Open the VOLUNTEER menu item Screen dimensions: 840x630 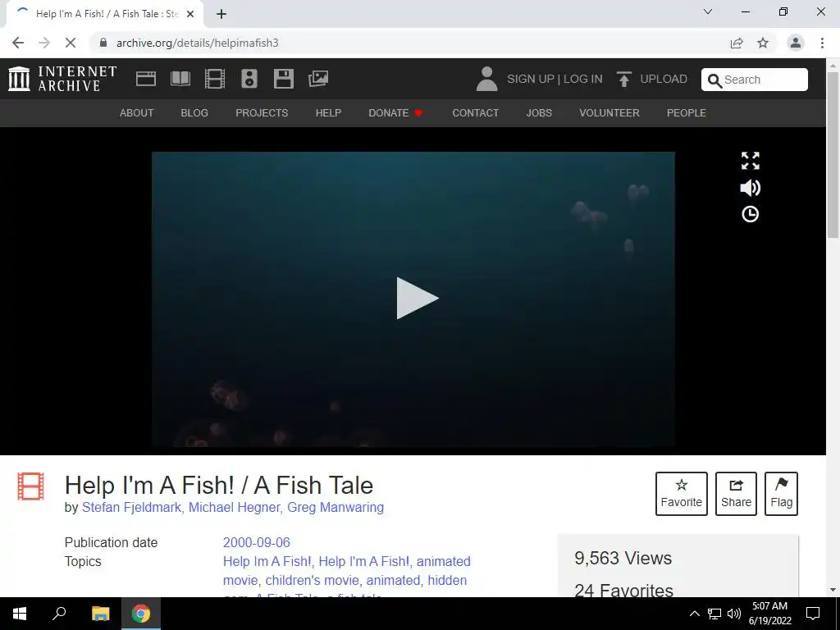point(609,113)
